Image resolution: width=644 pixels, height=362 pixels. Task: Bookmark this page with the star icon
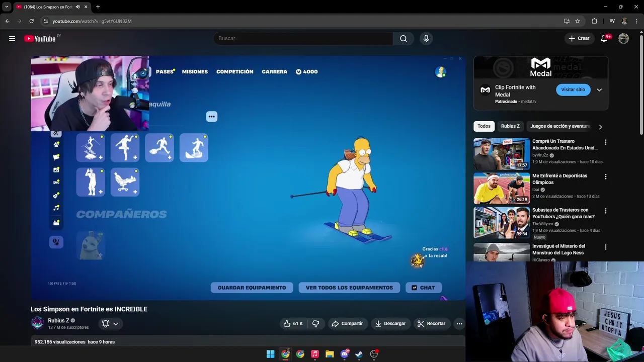click(578, 21)
